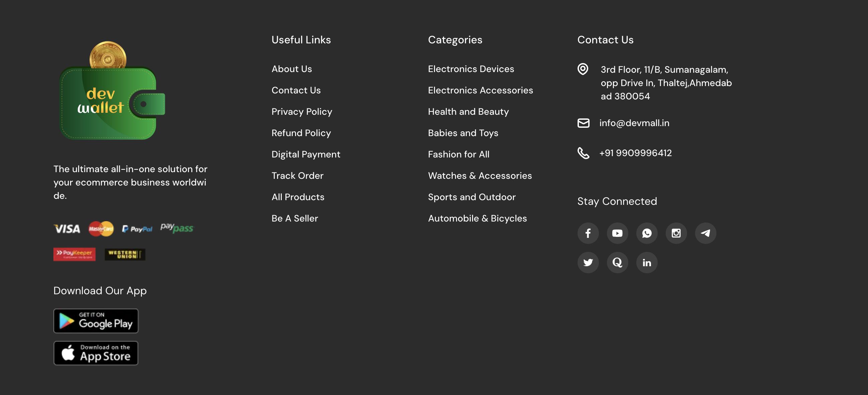The image size is (868, 395).
Task: Select the Automobile & Bicycles category
Action: [x=477, y=218]
